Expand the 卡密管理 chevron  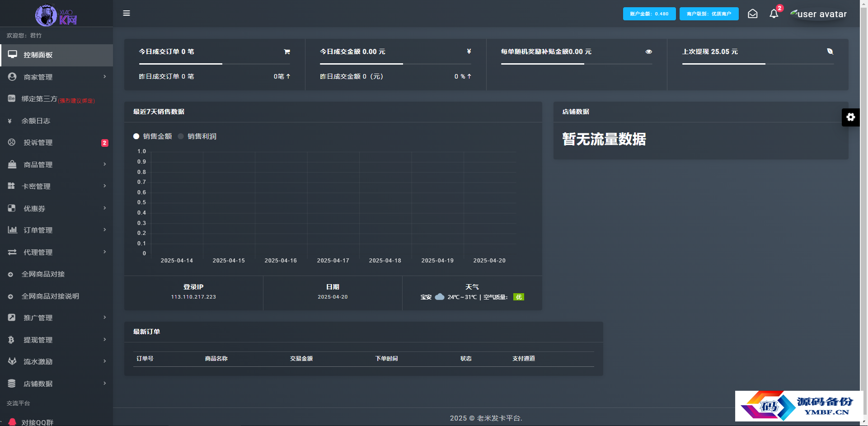[105, 186]
